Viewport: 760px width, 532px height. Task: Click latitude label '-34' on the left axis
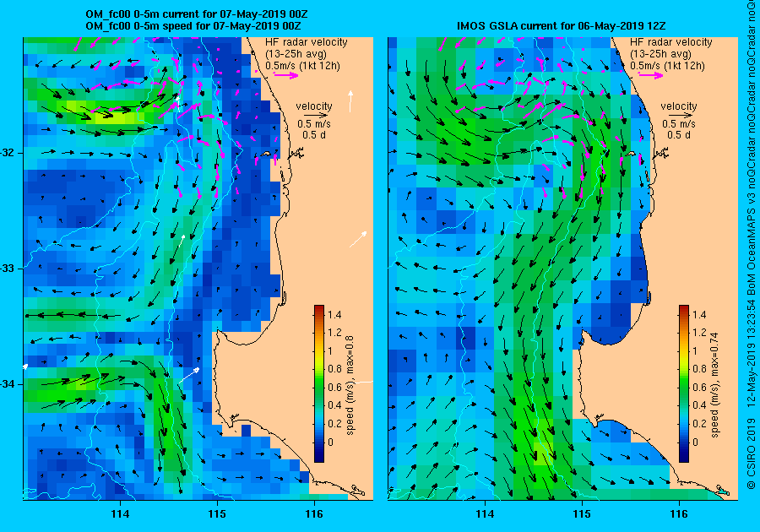(x=8, y=384)
